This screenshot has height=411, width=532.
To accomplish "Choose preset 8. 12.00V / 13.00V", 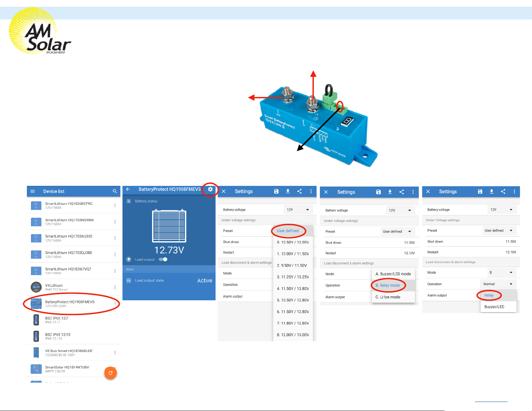I will click(293, 335).
